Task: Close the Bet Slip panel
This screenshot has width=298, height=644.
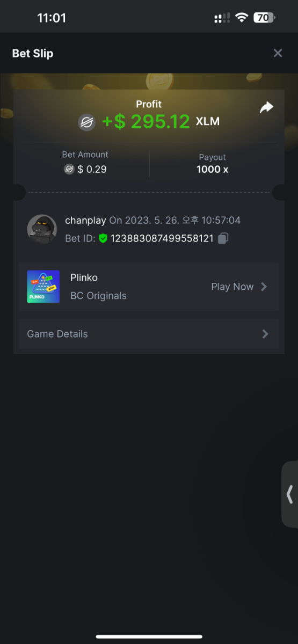Action: point(278,53)
